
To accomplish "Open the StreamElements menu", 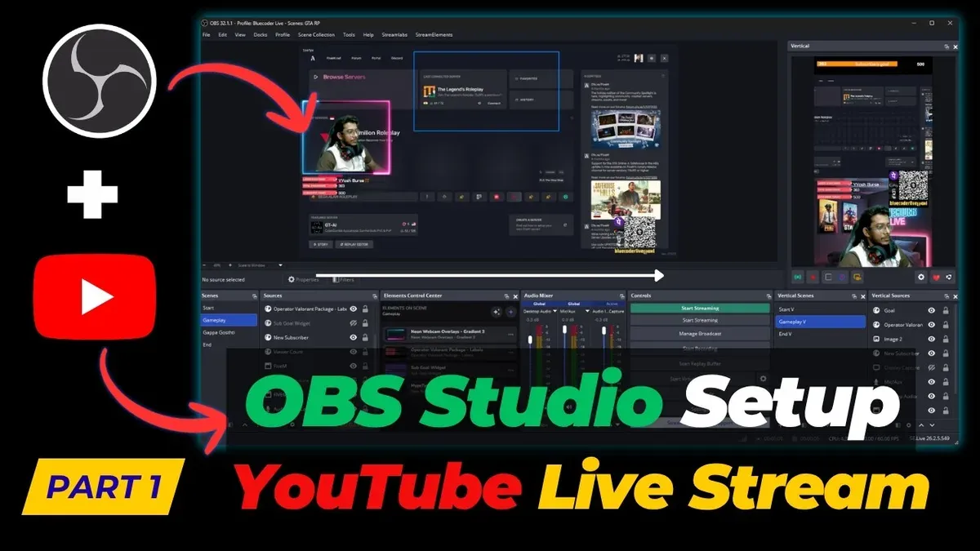I will (x=434, y=35).
